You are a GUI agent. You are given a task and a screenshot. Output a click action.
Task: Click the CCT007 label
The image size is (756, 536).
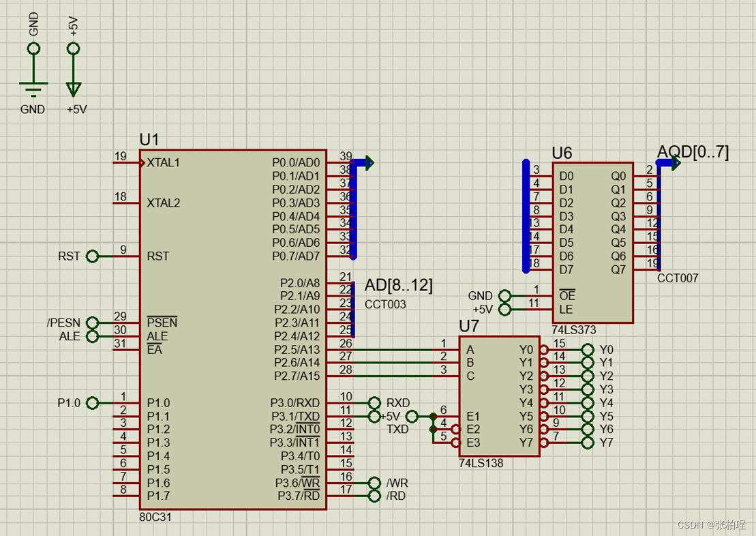678,278
